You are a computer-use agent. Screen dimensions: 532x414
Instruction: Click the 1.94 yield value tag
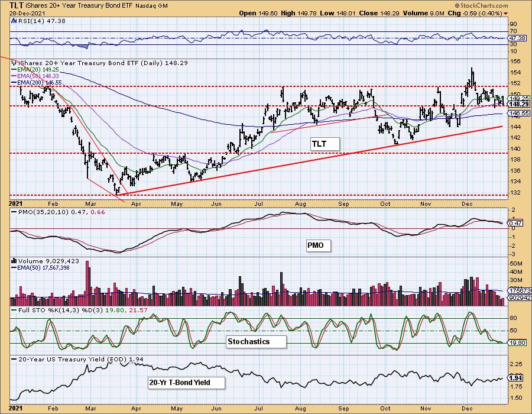click(515, 378)
